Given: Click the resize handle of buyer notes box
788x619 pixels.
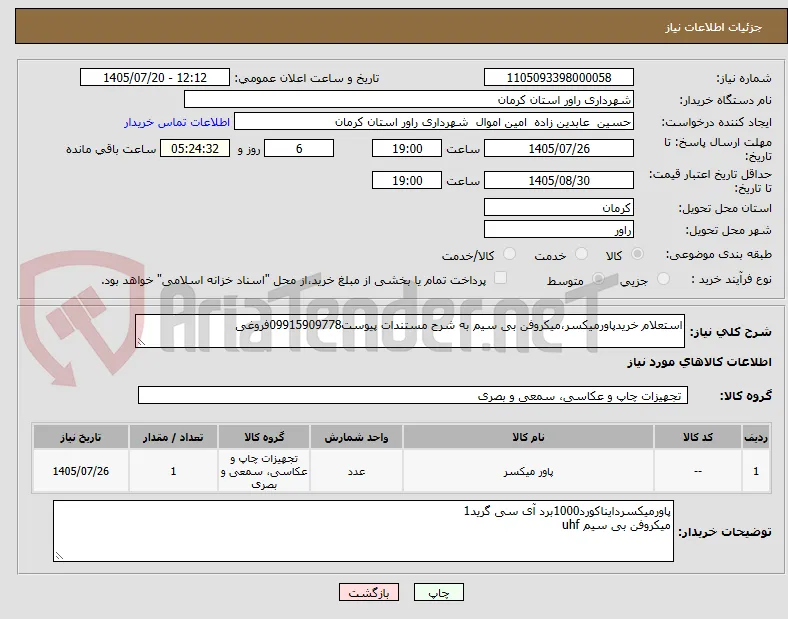Looking at the screenshot, I should click(x=59, y=556).
